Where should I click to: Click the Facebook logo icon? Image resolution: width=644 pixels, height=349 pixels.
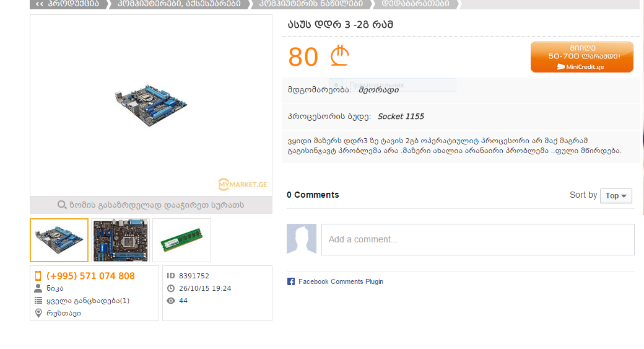point(291,281)
